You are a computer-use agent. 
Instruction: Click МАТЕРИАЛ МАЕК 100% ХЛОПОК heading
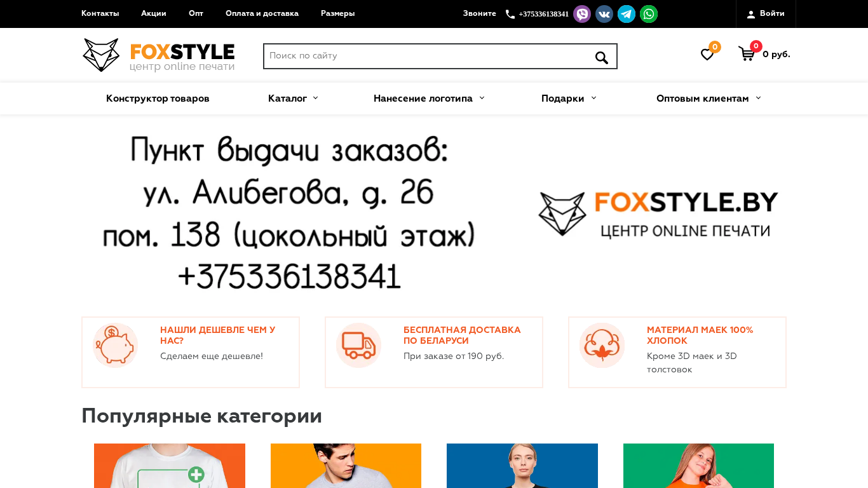point(700,335)
